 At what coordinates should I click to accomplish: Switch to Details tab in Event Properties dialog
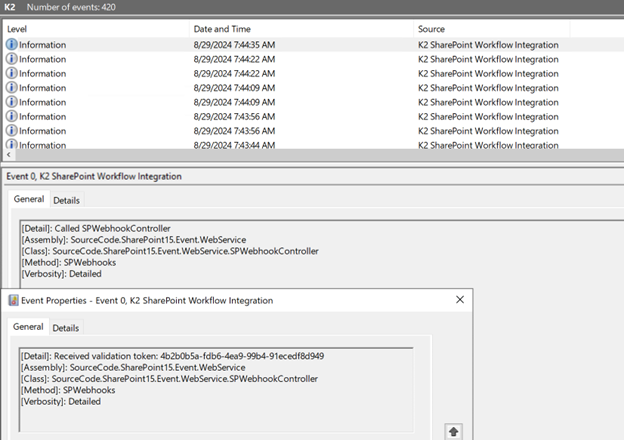[x=66, y=328]
